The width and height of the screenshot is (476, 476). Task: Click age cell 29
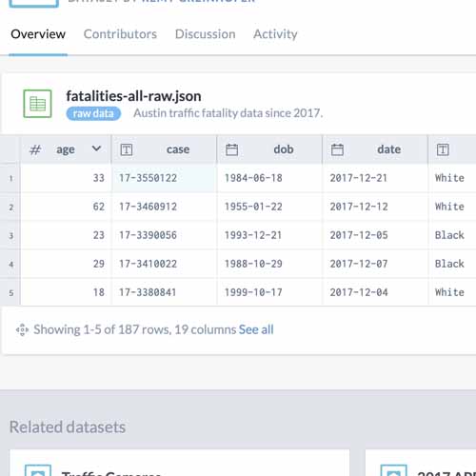point(66,264)
